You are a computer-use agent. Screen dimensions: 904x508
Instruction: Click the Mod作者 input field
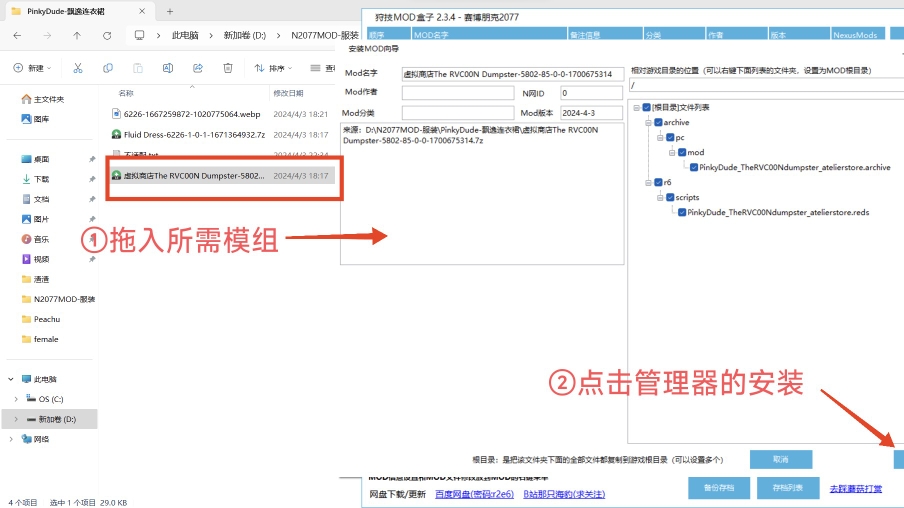click(458, 93)
